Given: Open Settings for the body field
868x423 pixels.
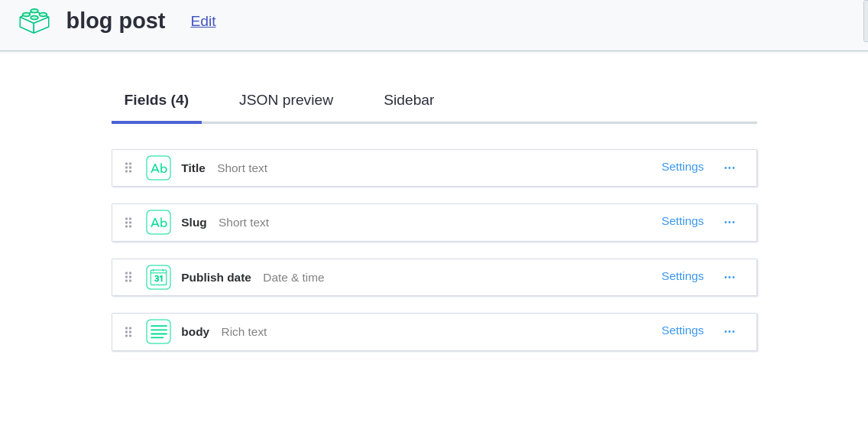Looking at the screenshot, I should pos(682,330).
